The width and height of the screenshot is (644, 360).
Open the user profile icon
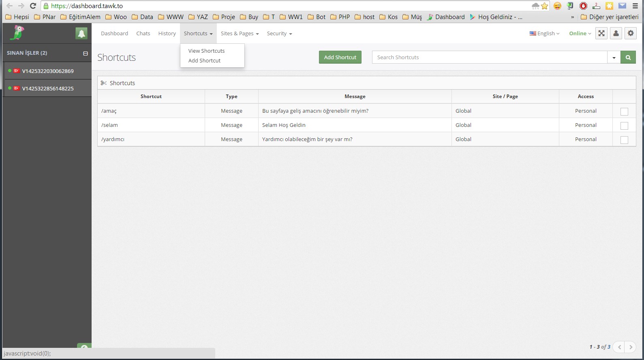click(616, 34)
